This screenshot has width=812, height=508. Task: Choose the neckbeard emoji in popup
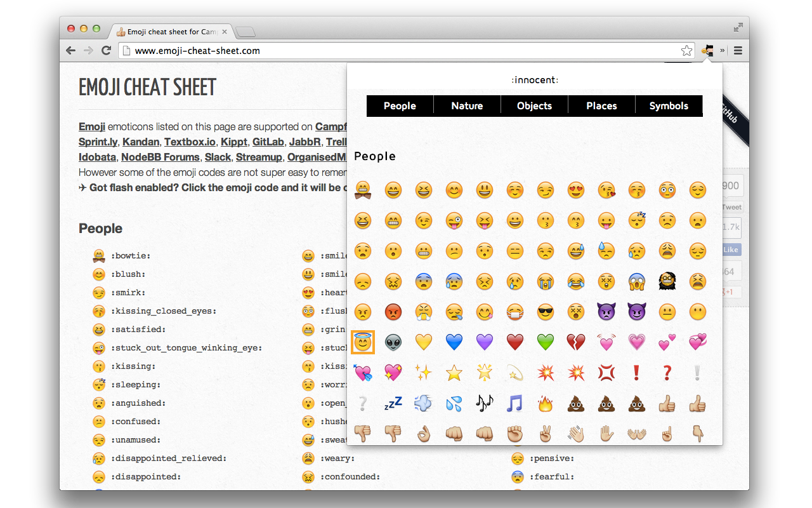[x=667, y=281]
